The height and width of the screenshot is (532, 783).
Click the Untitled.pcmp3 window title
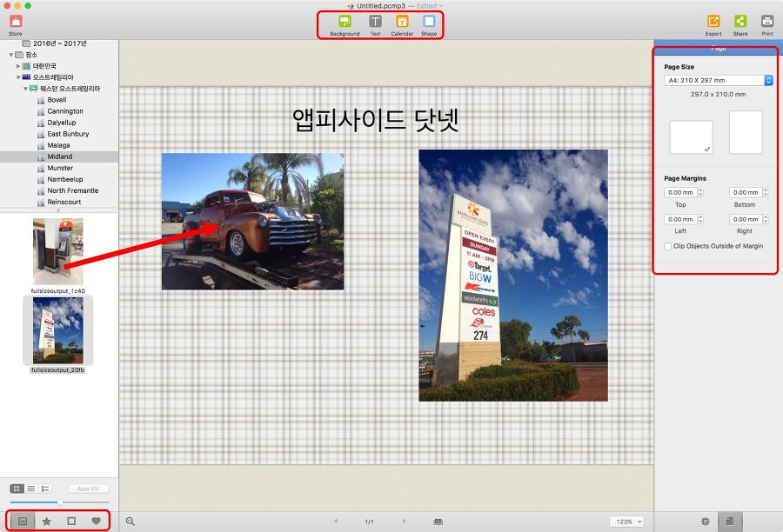click(381, 5)
